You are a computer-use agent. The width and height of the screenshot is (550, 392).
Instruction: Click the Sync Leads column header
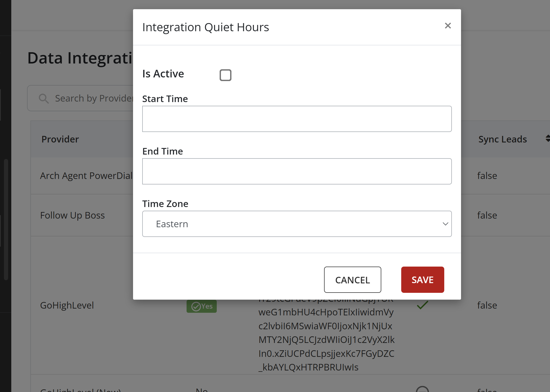[x=502, y=139]
